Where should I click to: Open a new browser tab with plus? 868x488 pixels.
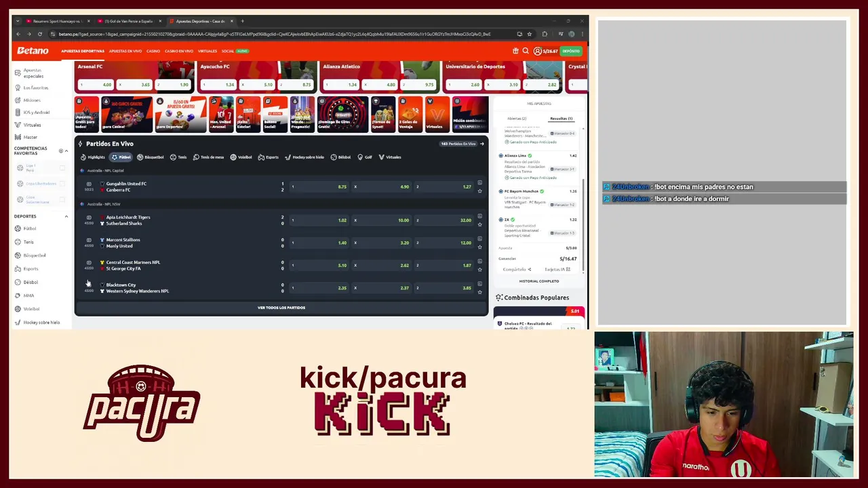click(243, 21)
